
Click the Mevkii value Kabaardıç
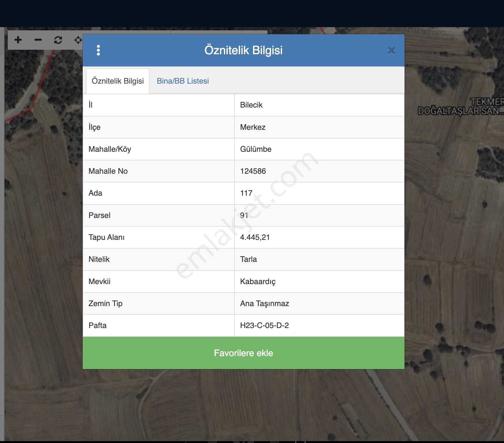[x=258, y=282]
